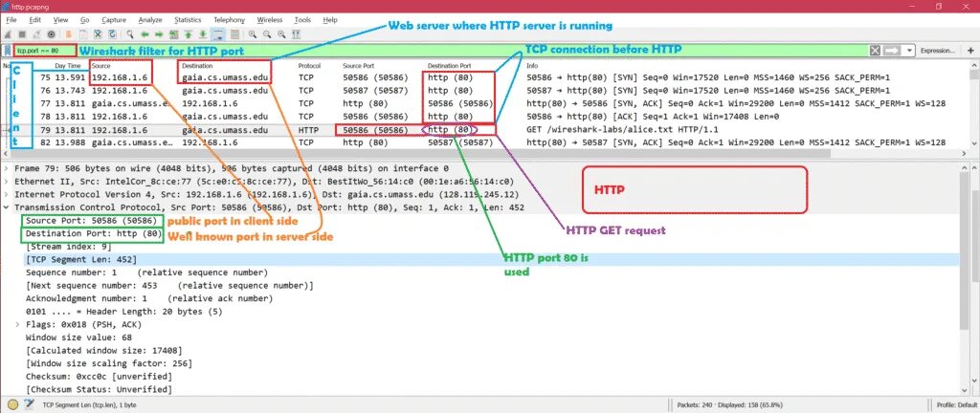The image size is (980, 413).
Task: Open the Tools menu
Action: (x=303, y=20)
